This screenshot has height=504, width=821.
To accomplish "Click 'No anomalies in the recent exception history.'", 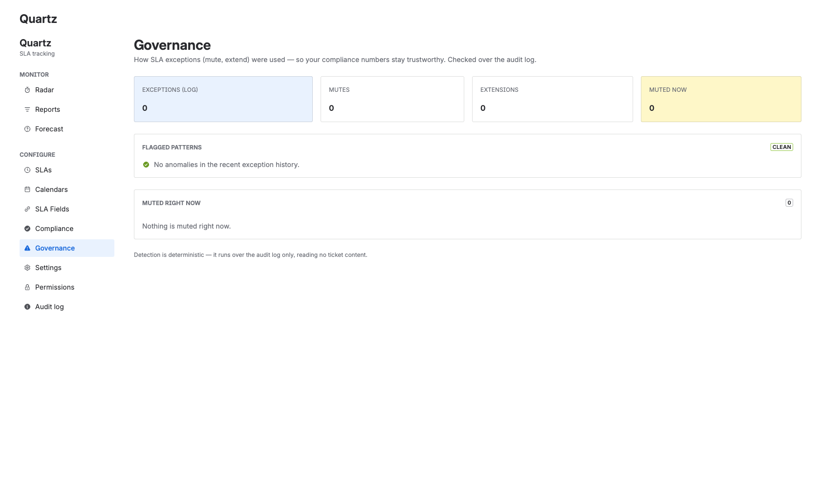I will pyautogui.click(x=227, y=165).
